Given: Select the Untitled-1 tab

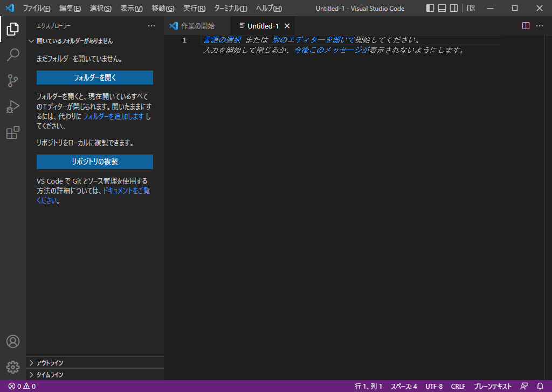Looking at the screenshot, I should point(263,26).
